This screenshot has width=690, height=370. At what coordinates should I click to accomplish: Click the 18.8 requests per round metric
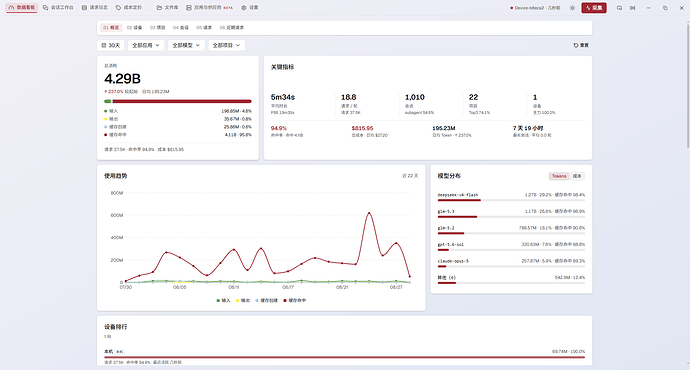coord(349,97)
